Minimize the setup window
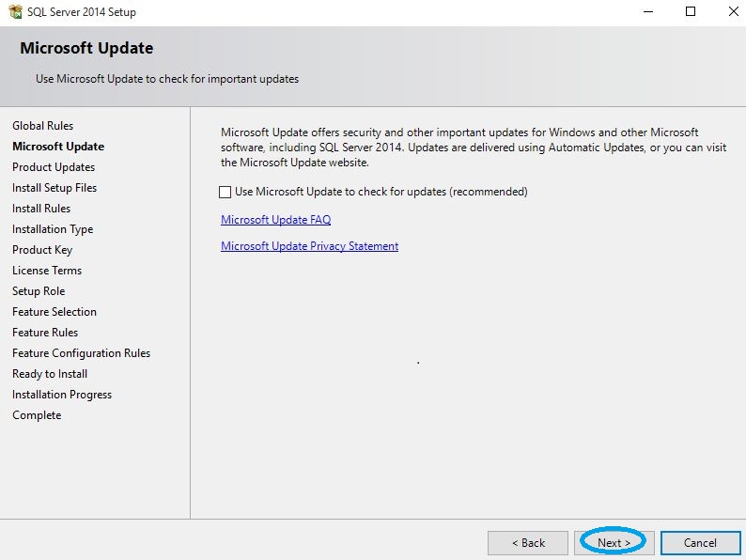The height and width of the screenshot is (560, 746). [x=648, y=11]
